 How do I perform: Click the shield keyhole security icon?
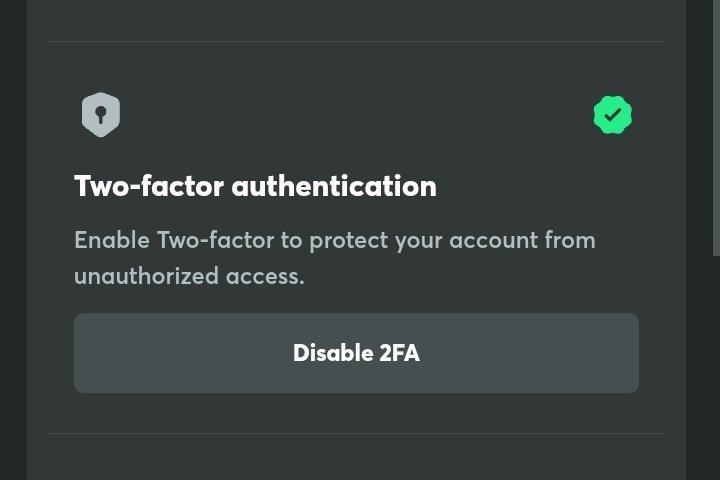click(100, 115)
